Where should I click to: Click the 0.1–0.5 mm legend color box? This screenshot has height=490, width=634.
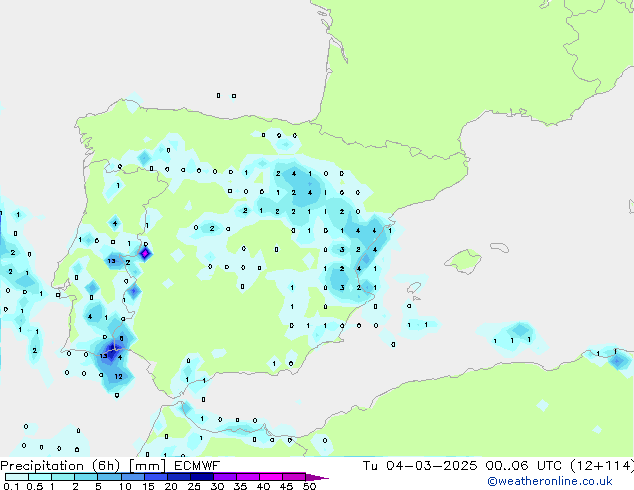(17, 477)
